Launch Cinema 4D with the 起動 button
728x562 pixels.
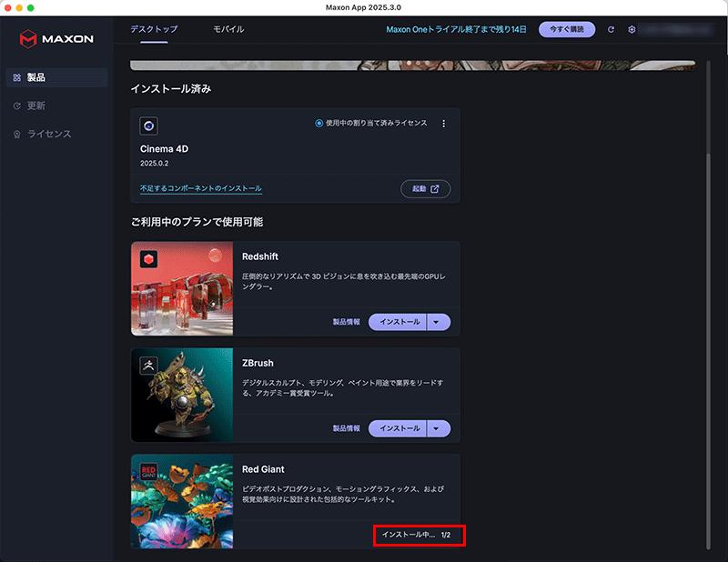(x=425, y=188)
